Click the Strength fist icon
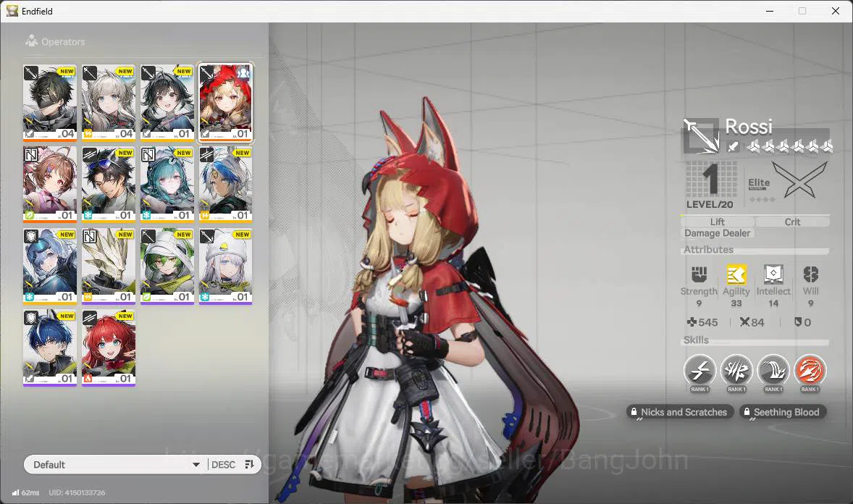Image resolution: width=853 pixels, height=504 pixels. pyautogui.click(x=699, y=274)
